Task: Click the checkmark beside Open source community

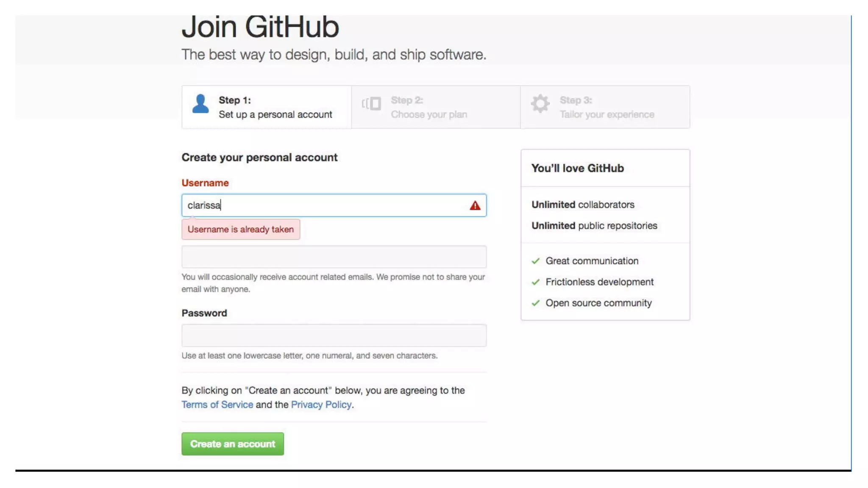Action: 536,303
